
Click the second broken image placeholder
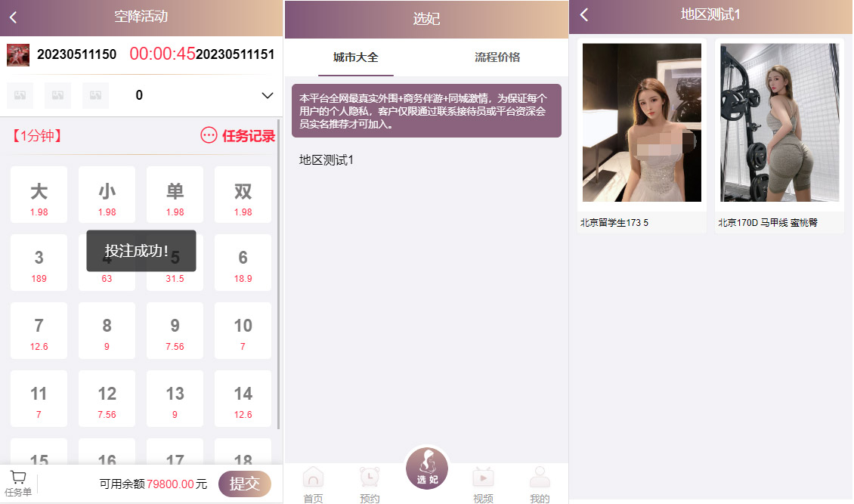tap(57, 95)
